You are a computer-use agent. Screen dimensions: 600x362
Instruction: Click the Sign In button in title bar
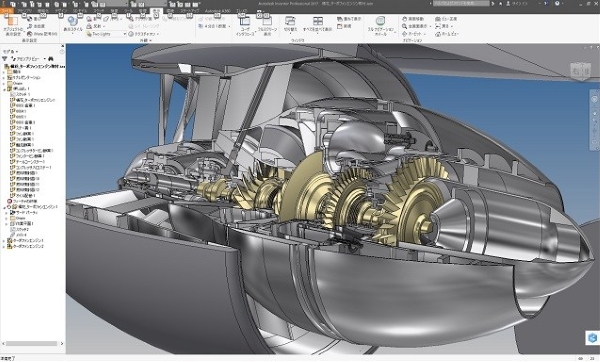pyautogui.click(x=516, y=3)
